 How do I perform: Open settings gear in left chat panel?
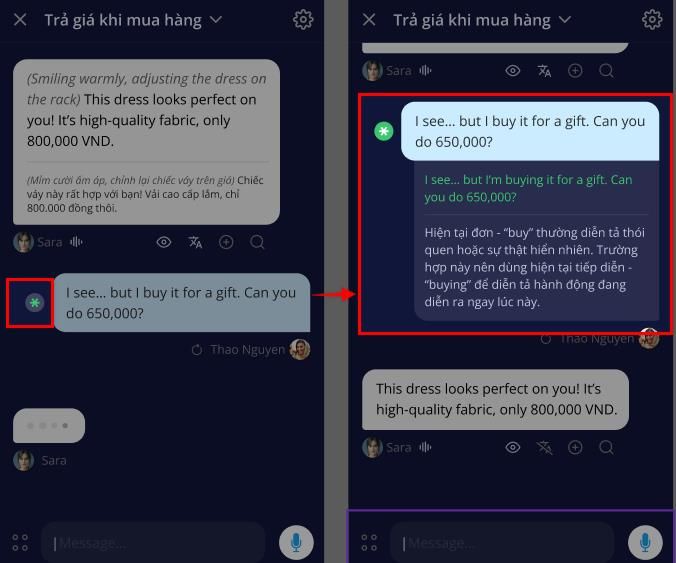tap(303, 19)
